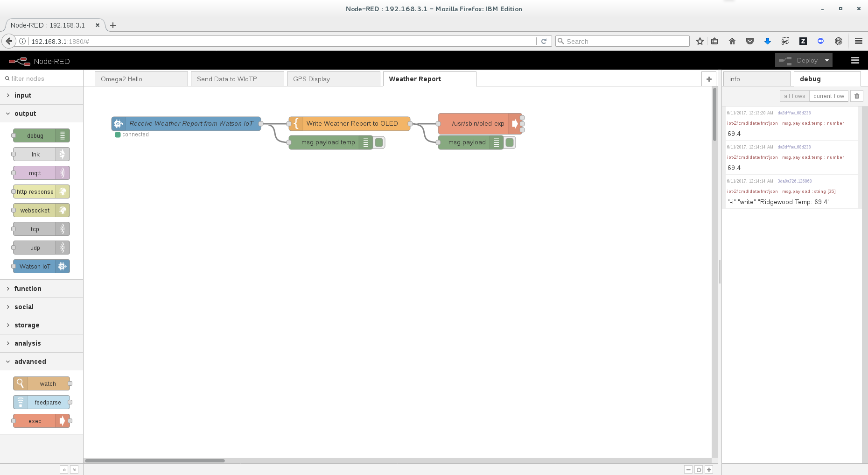Toggle the msg.payload debug node button
This screenshot has height=475, width=868.
coord(510,142)
